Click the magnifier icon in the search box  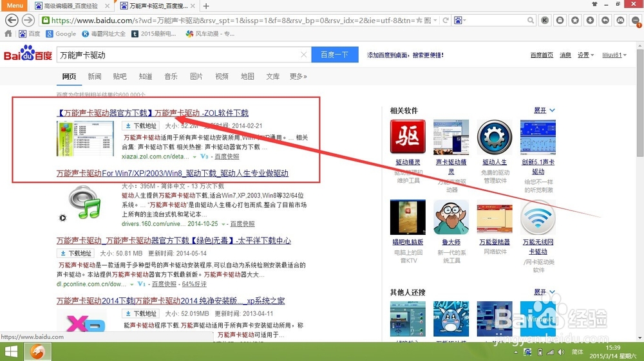(530, 20)
